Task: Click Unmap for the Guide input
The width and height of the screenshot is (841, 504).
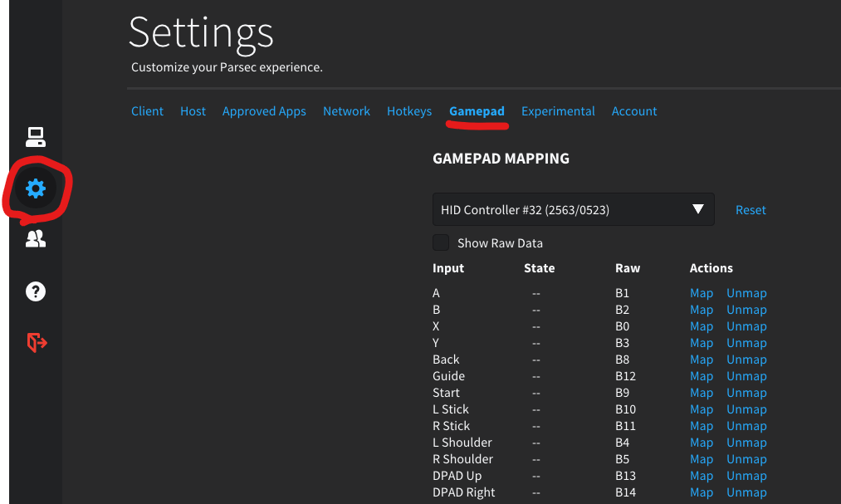Action: (746, 376)
